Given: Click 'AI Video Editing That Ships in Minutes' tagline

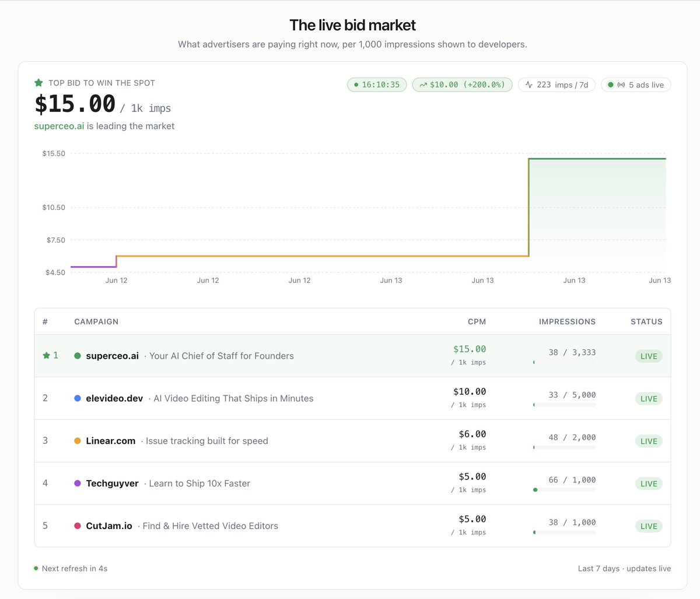Looking at the screenshot, I should (233, 398).
